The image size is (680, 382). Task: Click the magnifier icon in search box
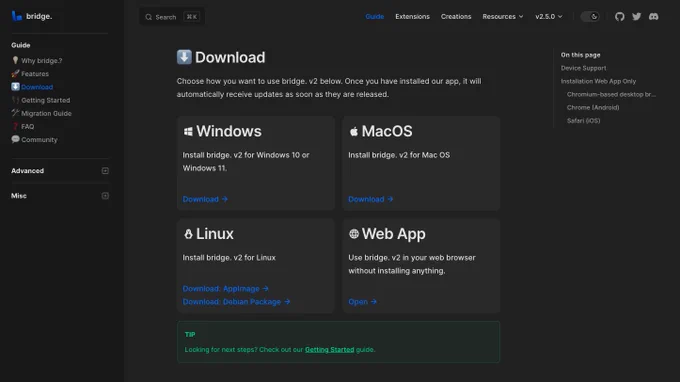148,17
